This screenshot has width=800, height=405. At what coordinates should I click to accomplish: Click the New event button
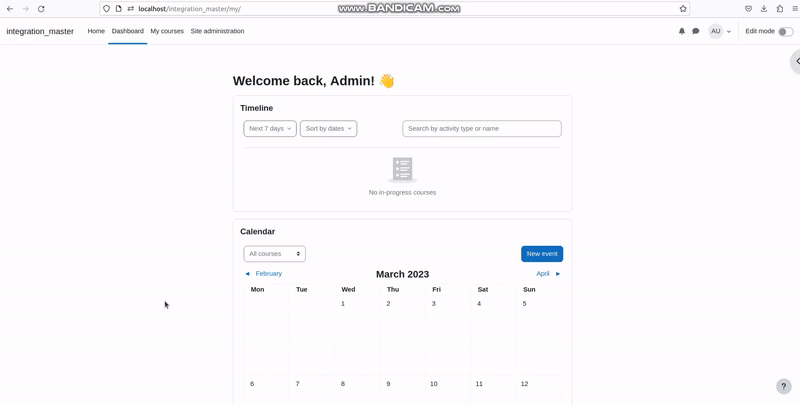pyautogui.click(x=542, y=254)
